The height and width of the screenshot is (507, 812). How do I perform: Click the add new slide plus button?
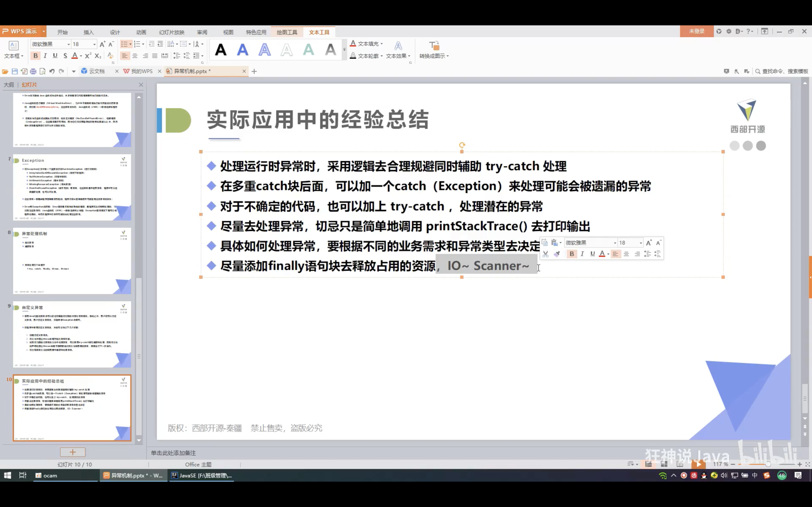pyautogui.click(x=72, y=452)
